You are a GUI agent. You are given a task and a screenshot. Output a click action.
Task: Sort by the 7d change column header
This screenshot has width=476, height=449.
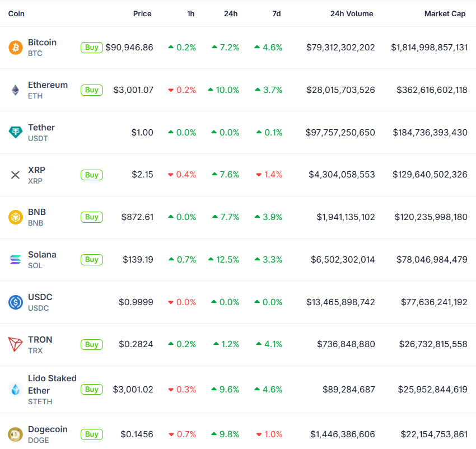tap(277, 13)
